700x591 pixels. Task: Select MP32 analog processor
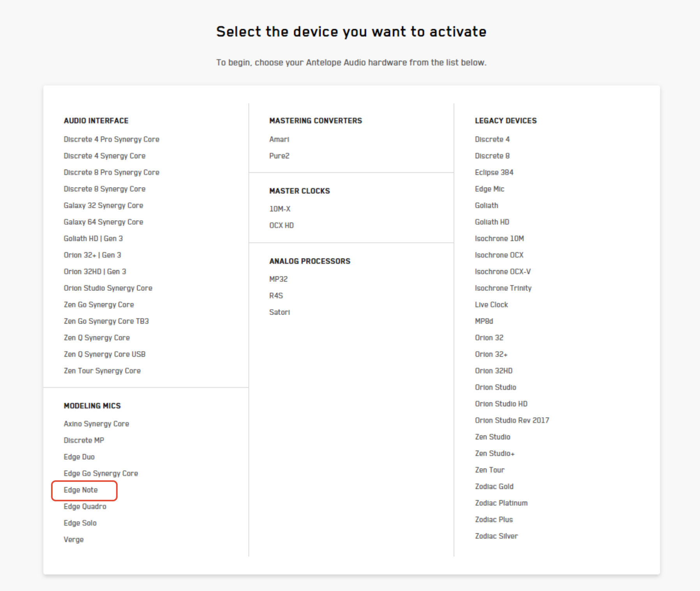[278, 279]
